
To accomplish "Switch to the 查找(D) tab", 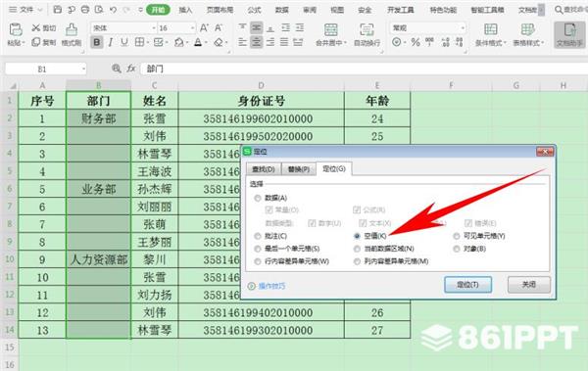I will click(264, 169).
